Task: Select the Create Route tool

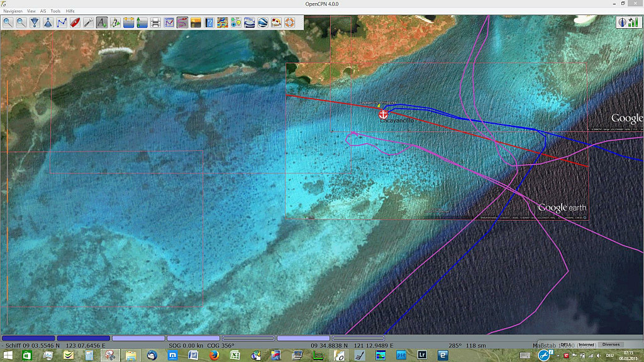Action: 62,23
